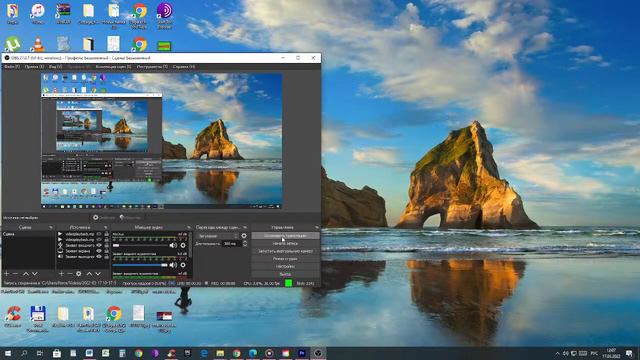Adjust transition duration stepper arrows
Viewport: 640px width, 360px height.
245,244
